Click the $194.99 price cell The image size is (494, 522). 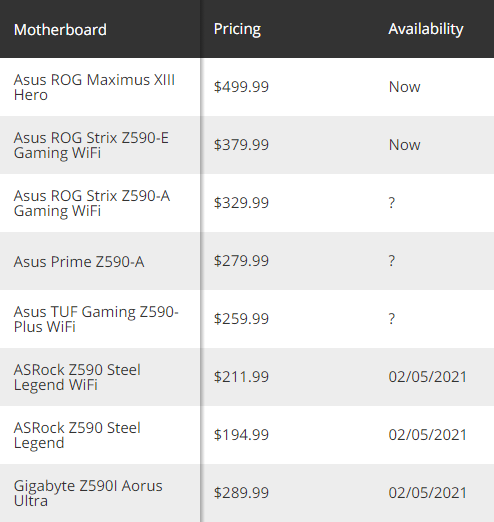241,435
